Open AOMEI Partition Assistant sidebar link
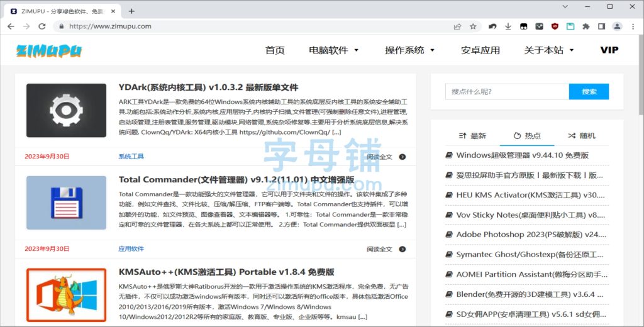The width and height of the screenshot is (644, 327). point(531,274)
